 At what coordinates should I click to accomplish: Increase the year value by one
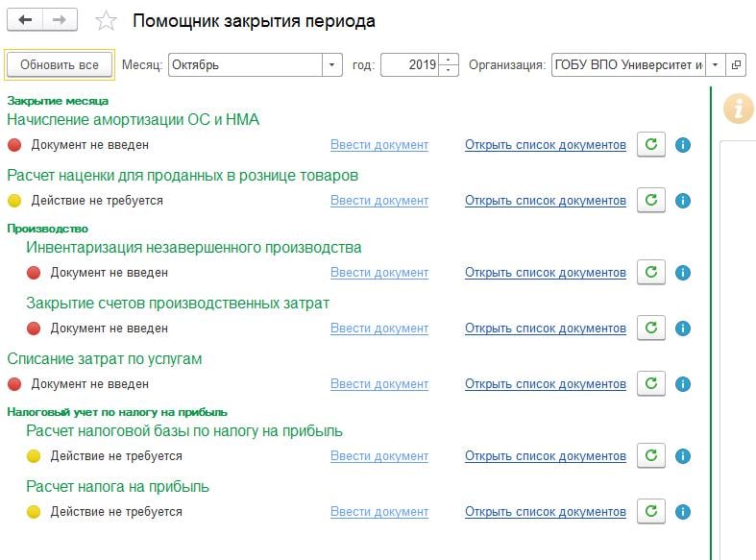[450, 61]
